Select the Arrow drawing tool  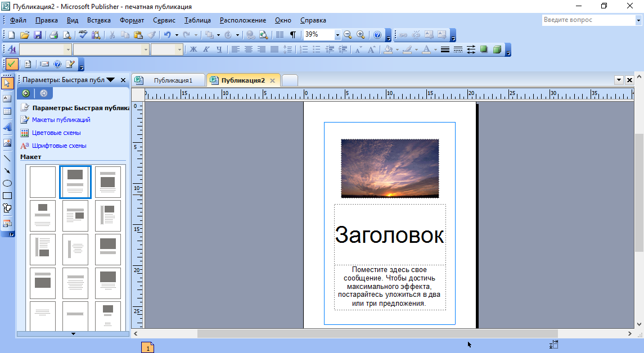[7, 170]
